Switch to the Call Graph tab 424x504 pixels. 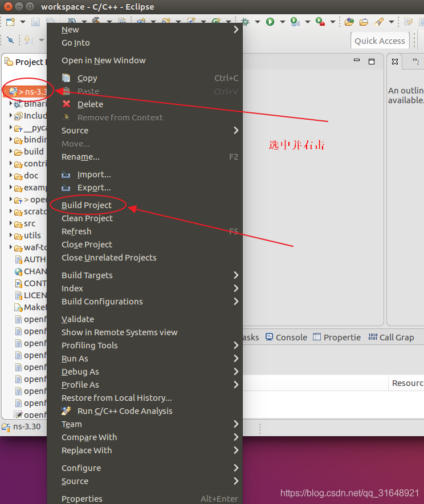[392, 337]
